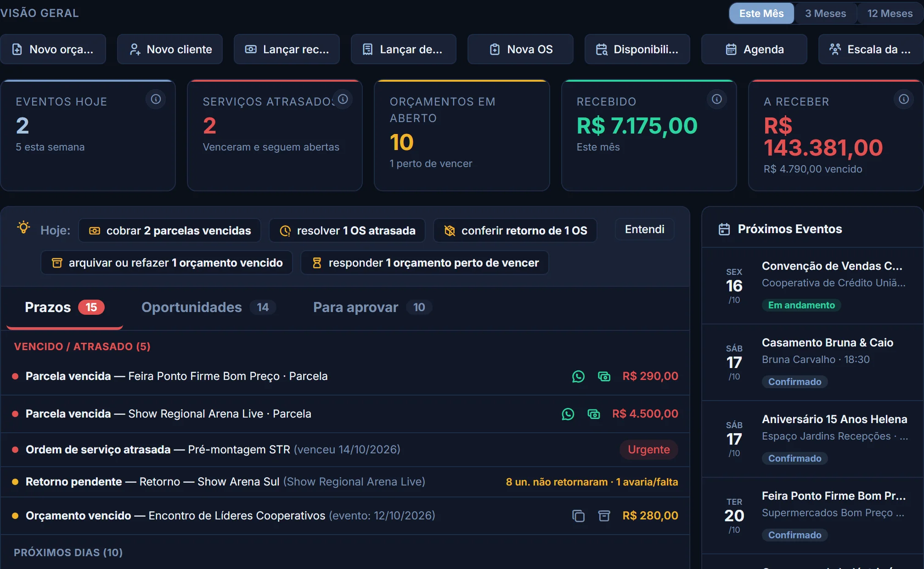Viewport: 924px width, 569px height.
Task: Register payment icon for Feira Ponto Firme parcela
Action: point(604,376)
